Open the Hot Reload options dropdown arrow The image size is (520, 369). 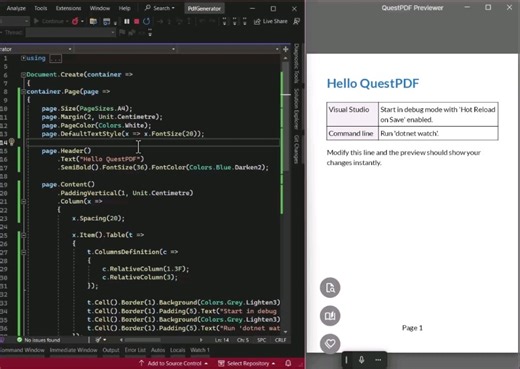pyautogui.click(x=82, y=22)
